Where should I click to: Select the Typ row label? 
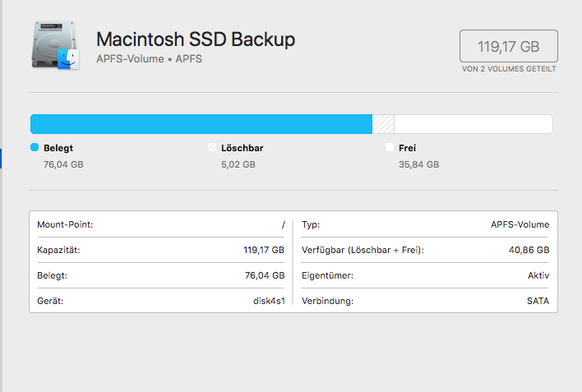pos(311,224)
